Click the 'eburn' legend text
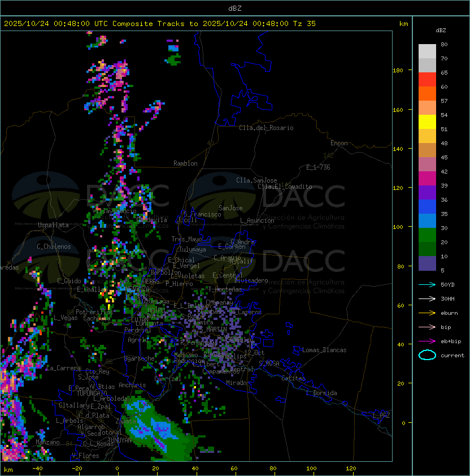Viewport: 470px width, 476px height. 449,313
